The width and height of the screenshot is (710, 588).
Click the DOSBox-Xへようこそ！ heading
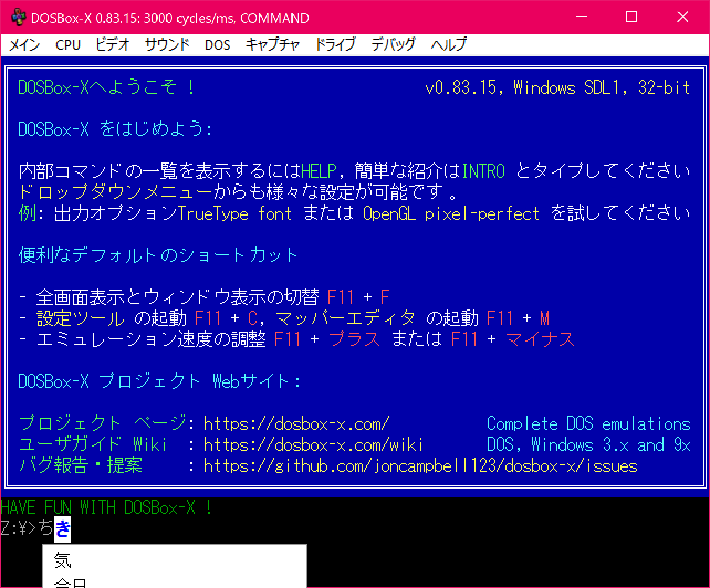107,87
